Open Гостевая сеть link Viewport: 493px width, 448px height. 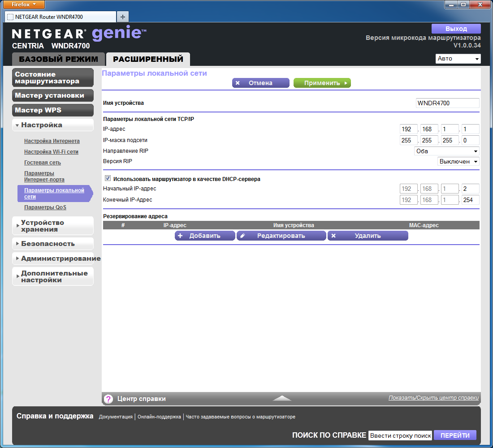click(x=43, y=163)
